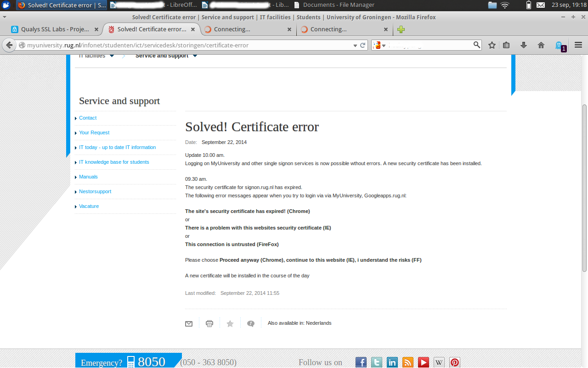
Task: Open the Nestorsupport sidebar link
Action: (95, 191)
